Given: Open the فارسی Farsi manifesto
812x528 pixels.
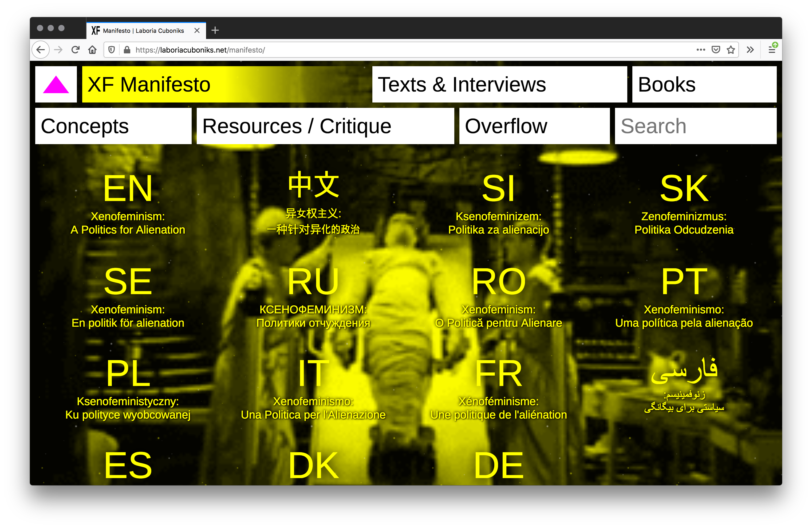Looking at the screenshot, I should [684, 385].
